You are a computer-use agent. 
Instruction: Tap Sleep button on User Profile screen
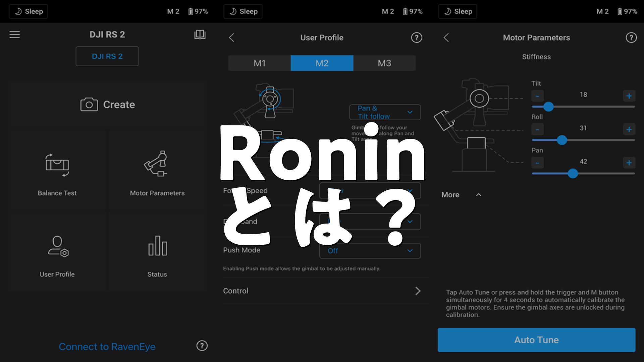243,11
